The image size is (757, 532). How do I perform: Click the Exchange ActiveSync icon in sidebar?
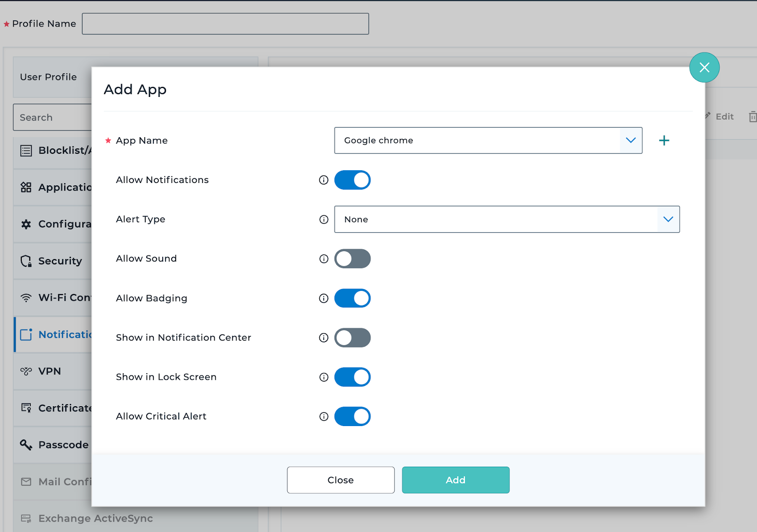coord(26,519)
